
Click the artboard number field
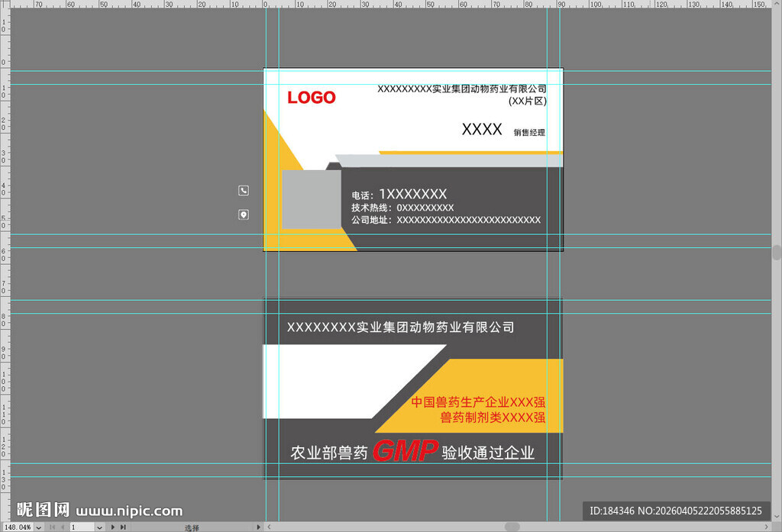(x=82, y=527)
